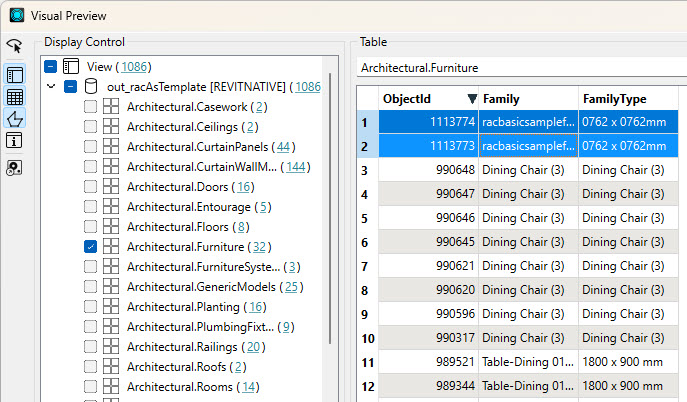
Task: Toggle the Graphics view polygon icon
Action: [x=14, y=119]
